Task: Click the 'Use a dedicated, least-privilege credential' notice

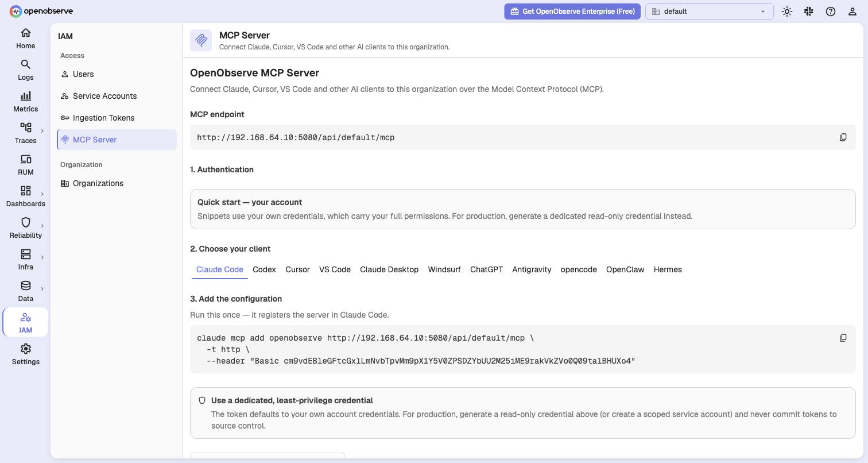Action: pyautogui.click(x=522, y=413)
